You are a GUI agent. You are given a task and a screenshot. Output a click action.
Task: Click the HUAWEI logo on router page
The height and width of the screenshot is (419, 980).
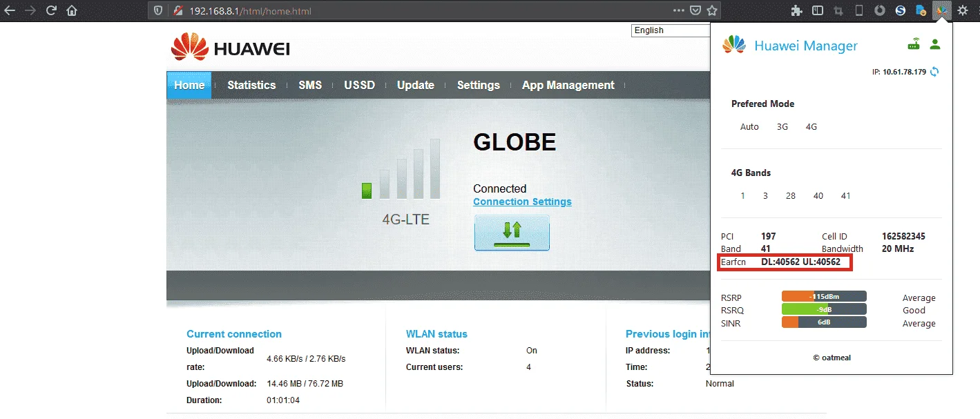(230, 47)
